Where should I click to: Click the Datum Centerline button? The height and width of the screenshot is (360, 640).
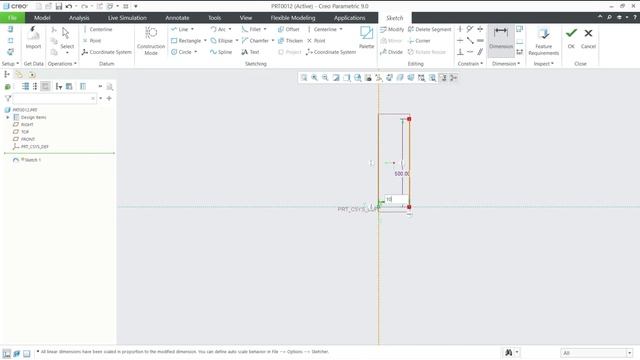[98, 29]
